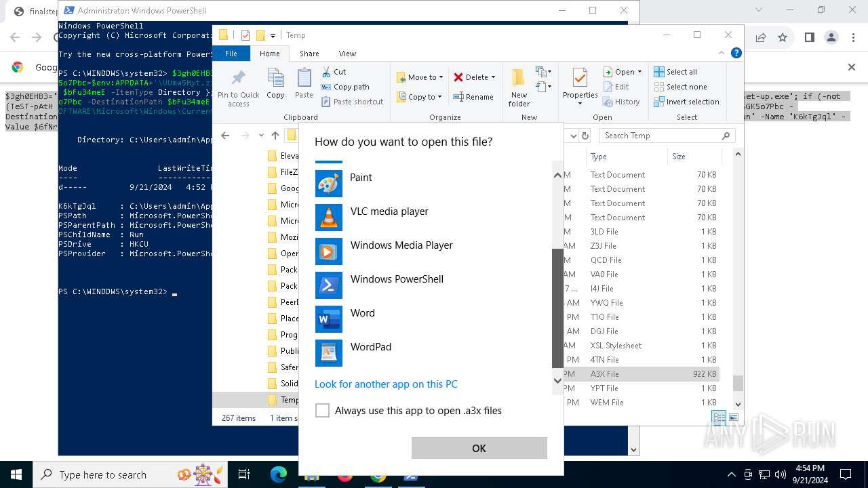Switch to the Share ribbon tab
The width and height of the screenshot is (868, 488).
point(309,54)
